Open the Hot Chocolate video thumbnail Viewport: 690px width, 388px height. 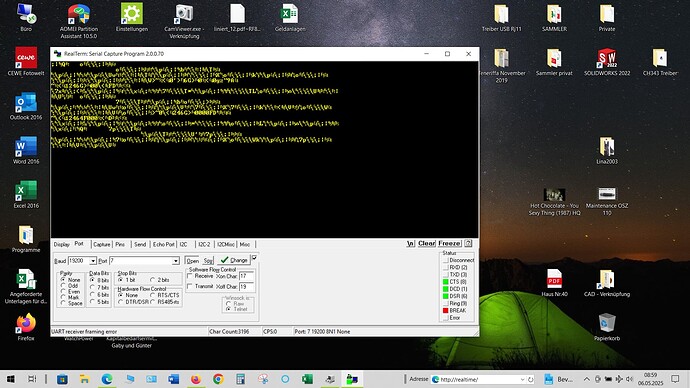pos(554,194)
